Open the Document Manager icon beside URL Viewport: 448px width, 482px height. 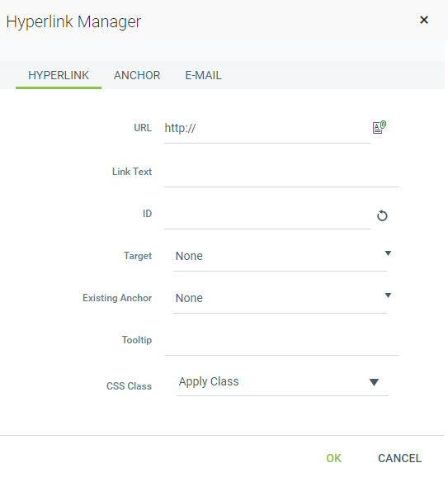(380, 127)
